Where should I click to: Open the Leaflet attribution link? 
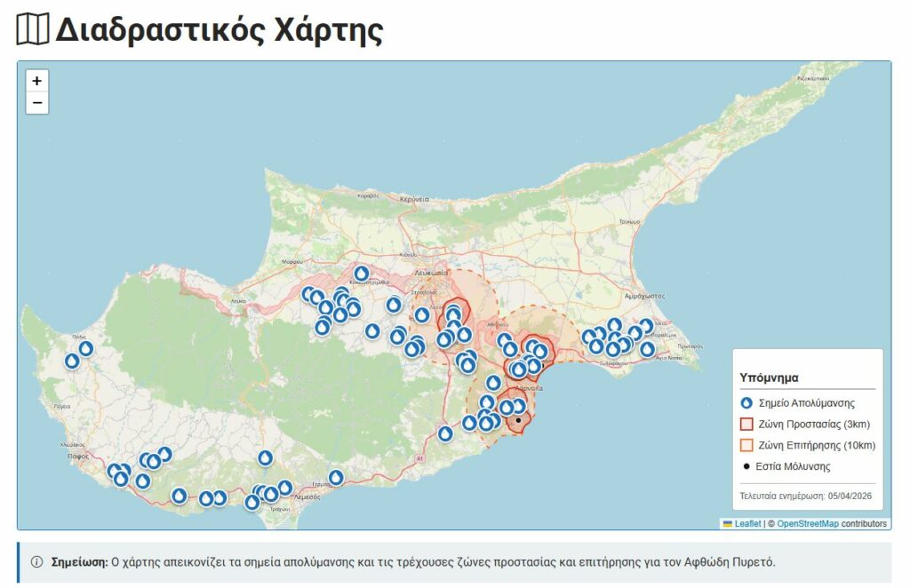(x=746, y=524)
